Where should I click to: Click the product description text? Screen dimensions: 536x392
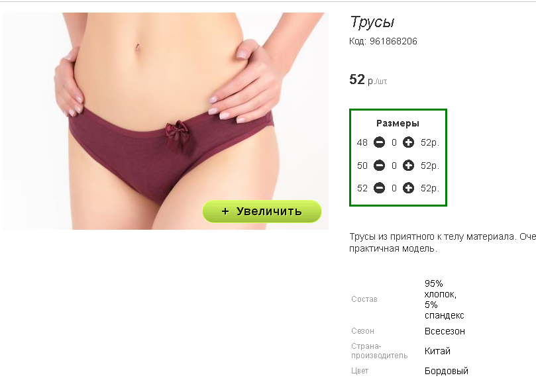[x=443, y=242]
